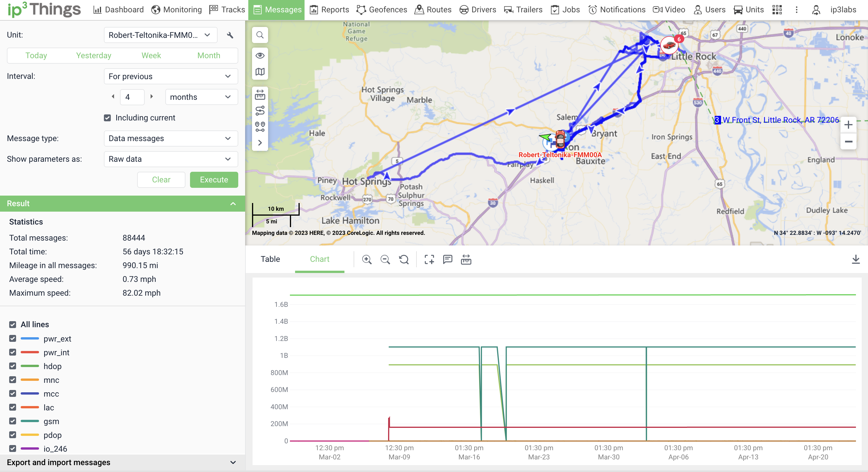The width and height of the screenshot is (868, 472).
Task: Click the io_246 purple line swatch
Action: coord(30,449)
